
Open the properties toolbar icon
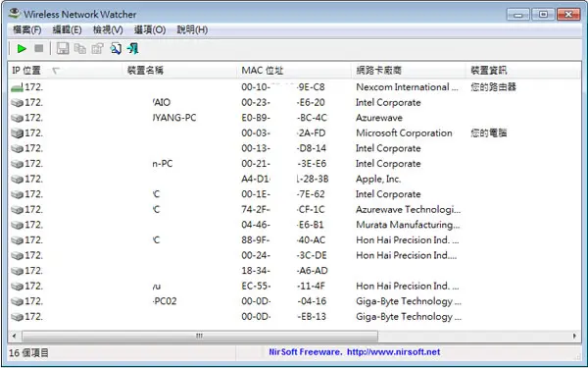coord(97,48)
